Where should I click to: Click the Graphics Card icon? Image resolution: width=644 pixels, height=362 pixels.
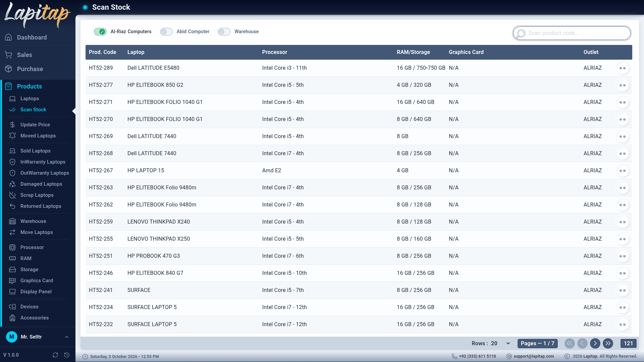(12, 281)
